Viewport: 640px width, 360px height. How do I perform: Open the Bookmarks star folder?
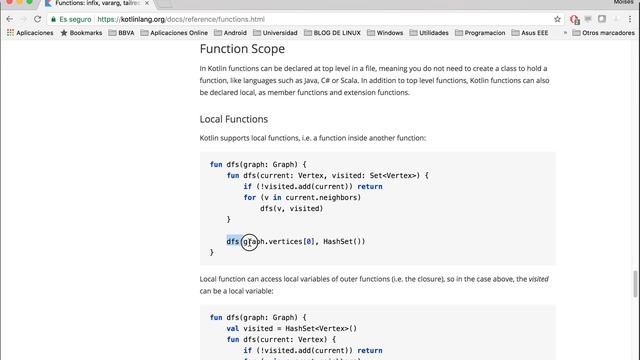(x=81, y=33)
